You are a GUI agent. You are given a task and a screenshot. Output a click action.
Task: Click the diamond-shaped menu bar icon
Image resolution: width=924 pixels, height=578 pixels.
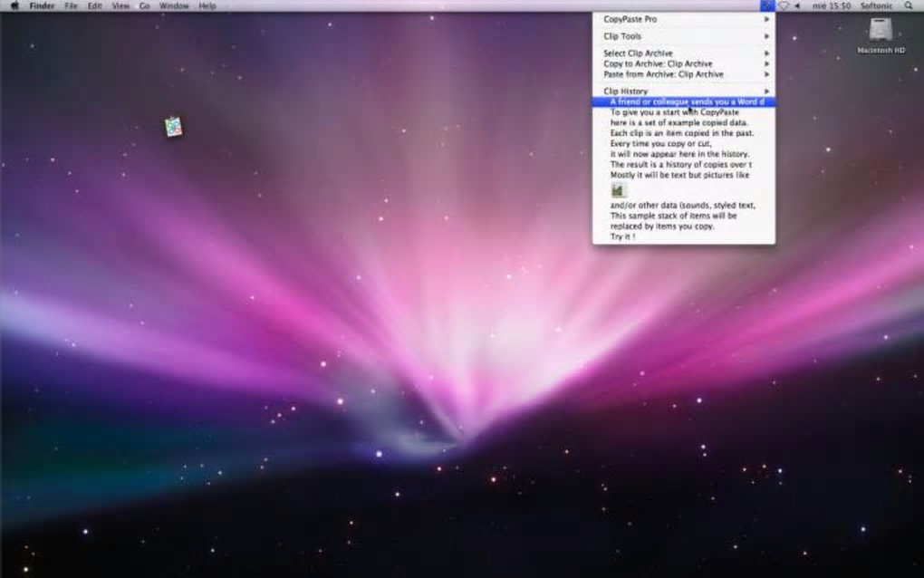[x=784, y=6]
